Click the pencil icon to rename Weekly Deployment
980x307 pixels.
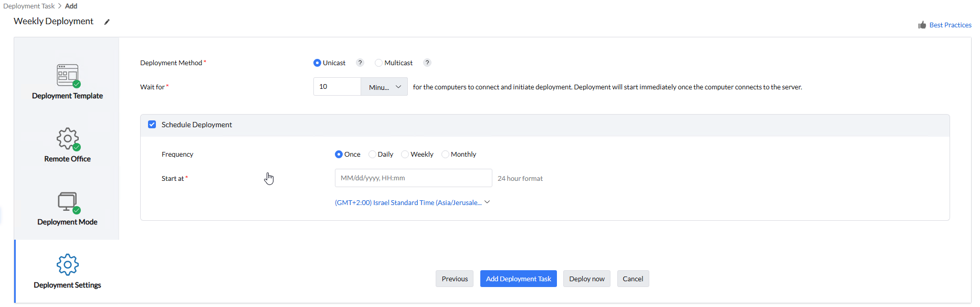pyautogui.click(x=107, y=22)
